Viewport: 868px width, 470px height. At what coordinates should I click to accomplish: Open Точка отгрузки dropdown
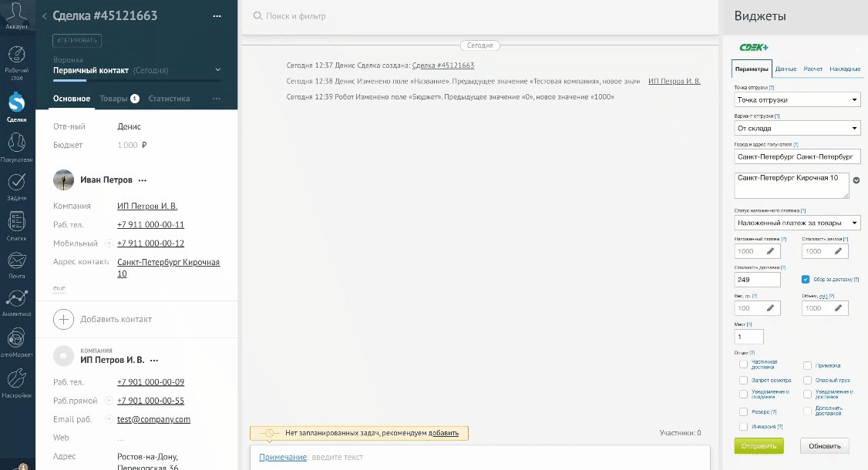(796, 100)
